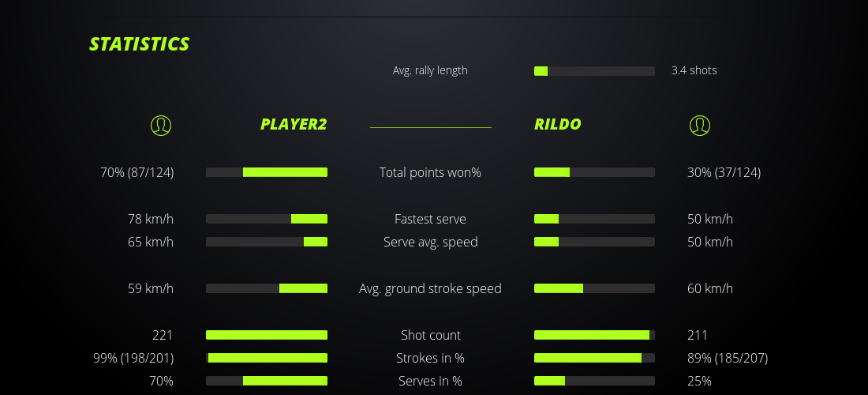Click PLAYER2's Fastest serve bar
Viewport: 868px width, 395px height.
(267, 219)
